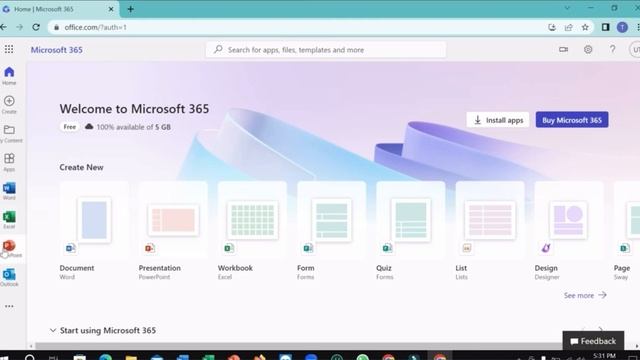Screen dimensions: 640x360
Task: Open a new browser tab
Action: (131, 9)
